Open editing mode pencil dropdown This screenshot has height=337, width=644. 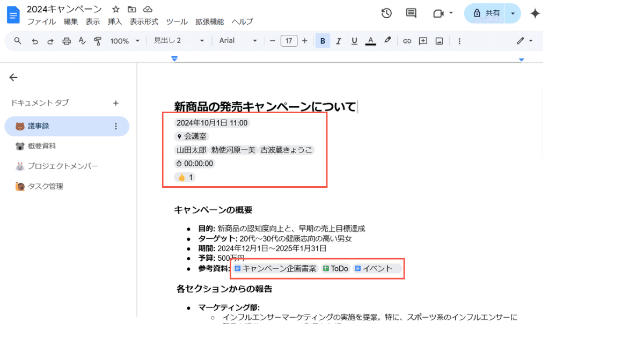(x=524, y=41)
